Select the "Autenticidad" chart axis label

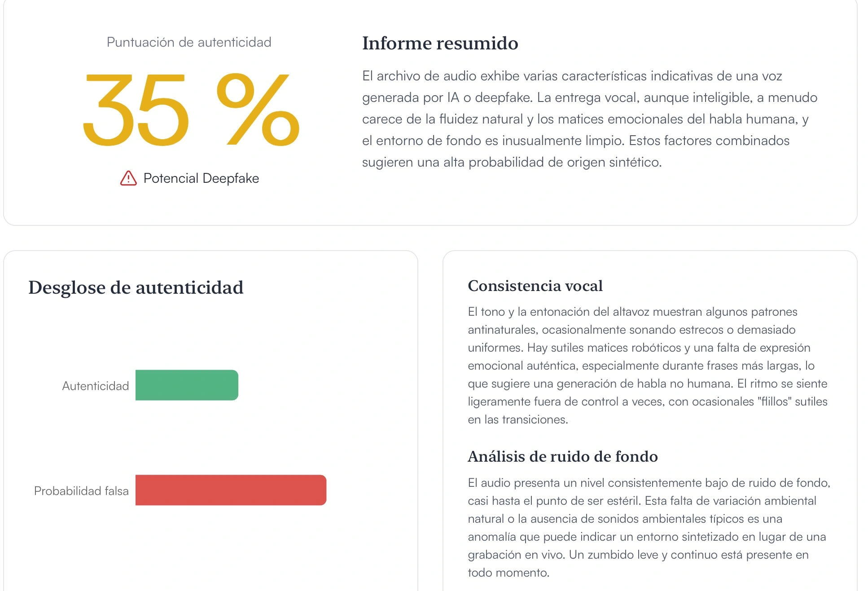[95, 386]
